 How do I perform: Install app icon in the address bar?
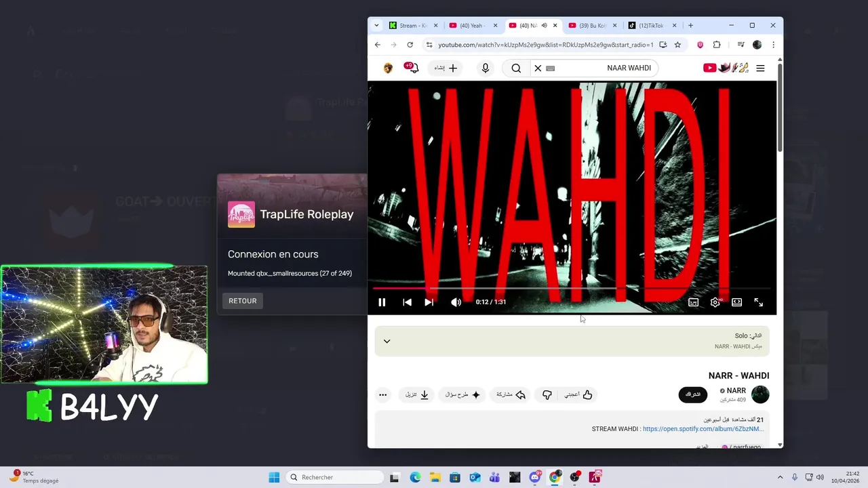[x=663, y=45]
